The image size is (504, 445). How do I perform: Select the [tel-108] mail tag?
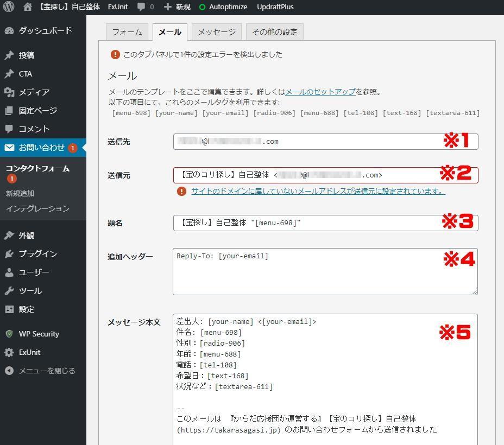click(x=360, y=113)
